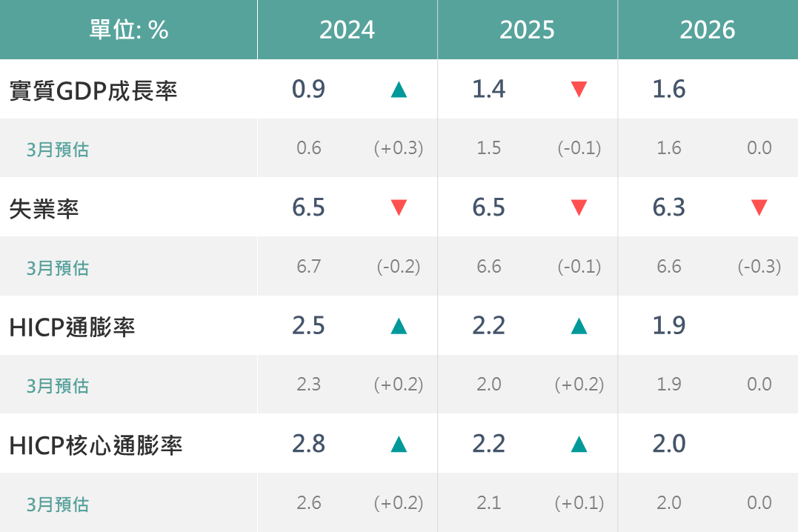Image resolution: width=798 pixels, height=532 pixels.
Task: Select the 2024 column header
Action: [x=347, y=30]
